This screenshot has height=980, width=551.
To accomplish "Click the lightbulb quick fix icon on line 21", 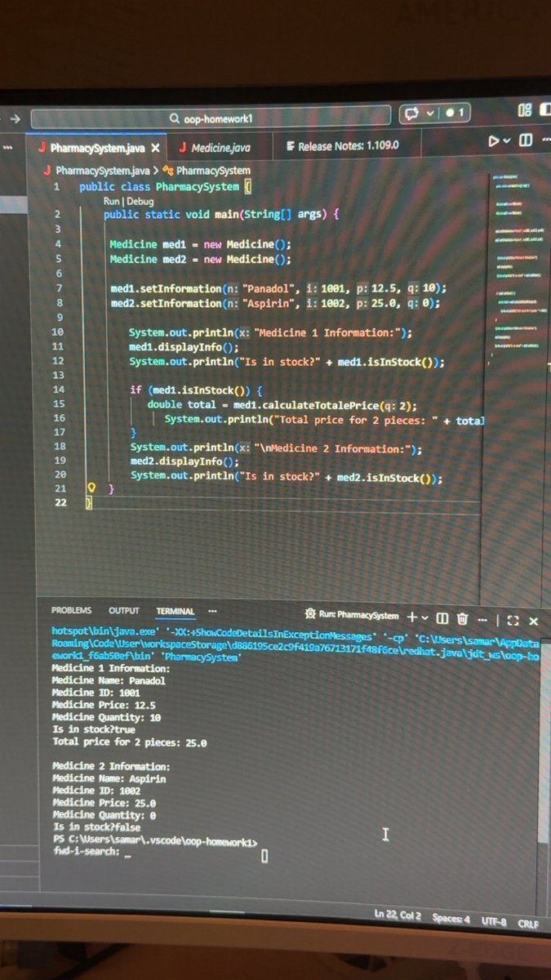I will coord(92,488).
